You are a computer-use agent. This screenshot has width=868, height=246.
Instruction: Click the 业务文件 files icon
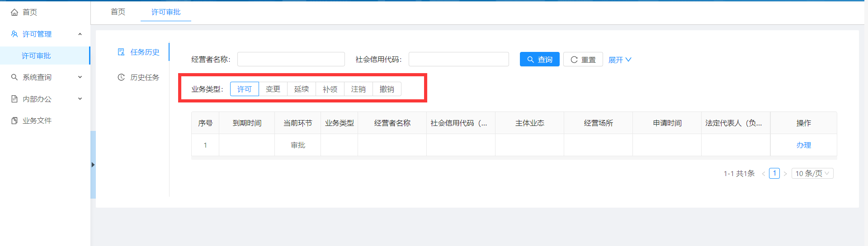(14, 121)
